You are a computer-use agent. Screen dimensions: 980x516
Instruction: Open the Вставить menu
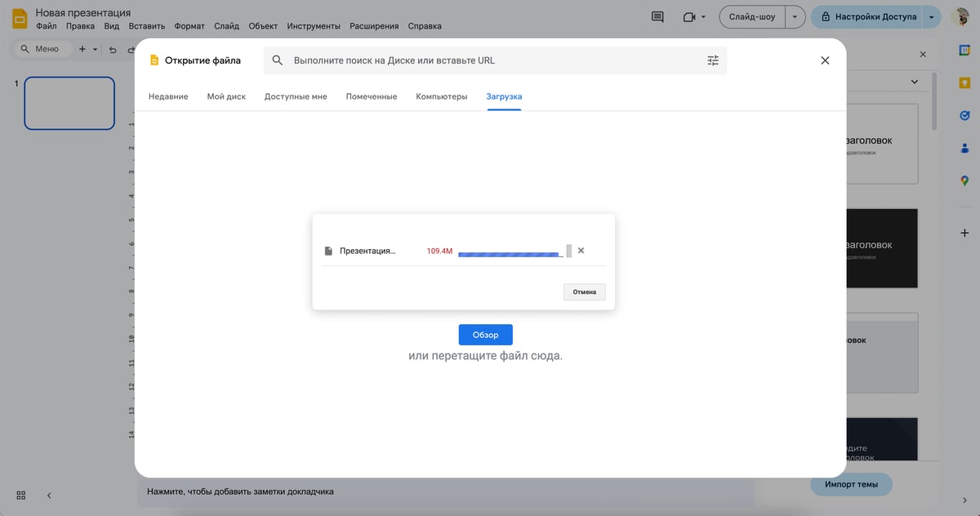pos(147,26)
